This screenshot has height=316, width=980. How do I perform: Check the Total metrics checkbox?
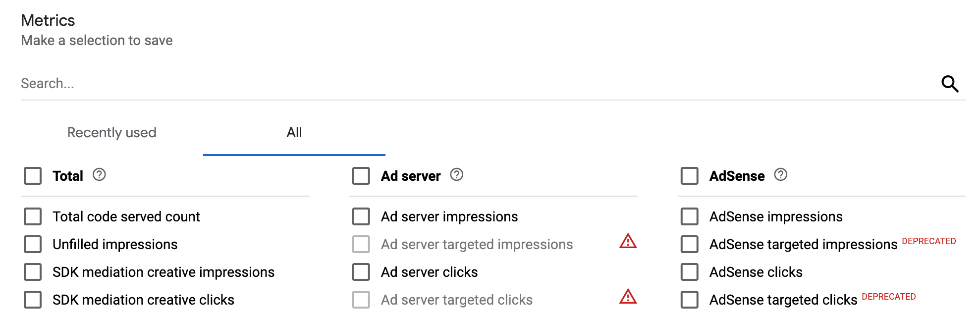[x=32, y=175]
